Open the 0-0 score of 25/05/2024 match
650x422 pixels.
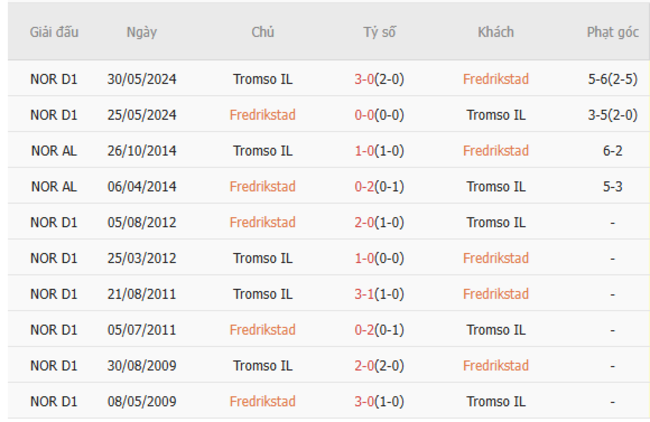coord(366,115)
